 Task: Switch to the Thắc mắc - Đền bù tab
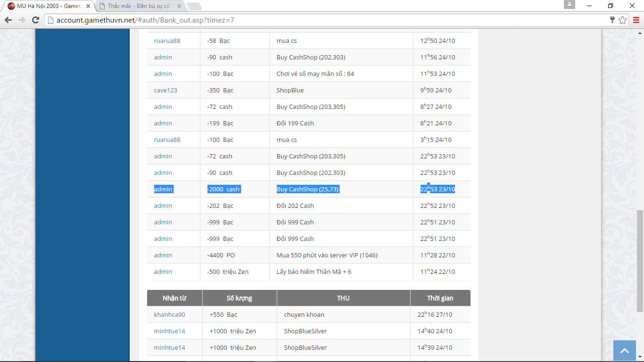(137, 6)
